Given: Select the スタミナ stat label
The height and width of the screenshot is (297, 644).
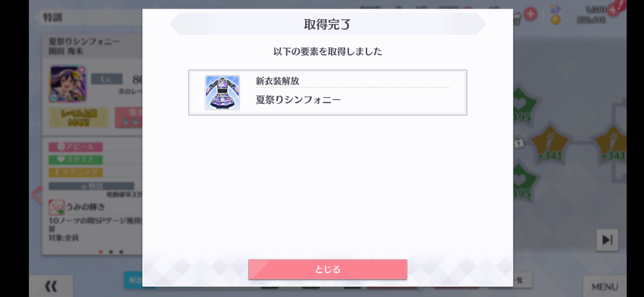Looking at the screenshot, I should (x=76, y=160).
